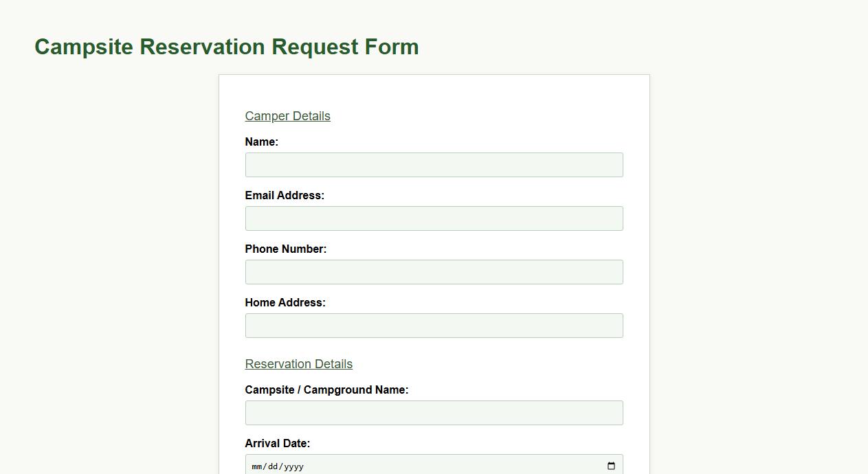Click the Home Address field label
868x474 pixels.
(x=285, y=302)
